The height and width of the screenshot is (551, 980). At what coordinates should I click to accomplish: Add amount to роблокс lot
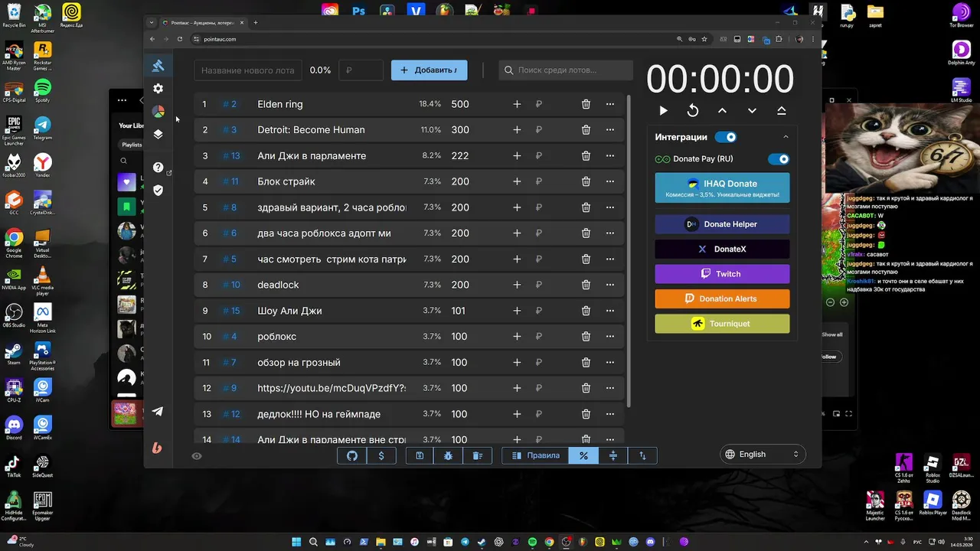point(517,337)
